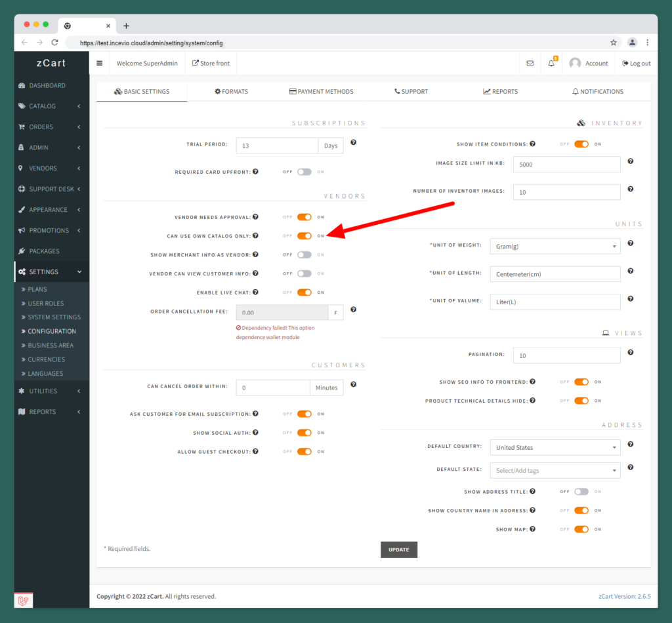
Task: Click help icon beside Pagination field
Action: click(x=631, y=352)
